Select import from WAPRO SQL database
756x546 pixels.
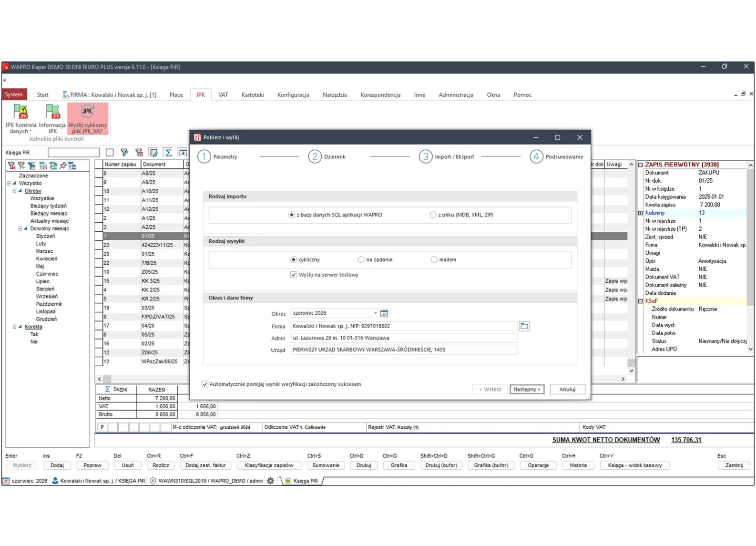coord(292,215)
